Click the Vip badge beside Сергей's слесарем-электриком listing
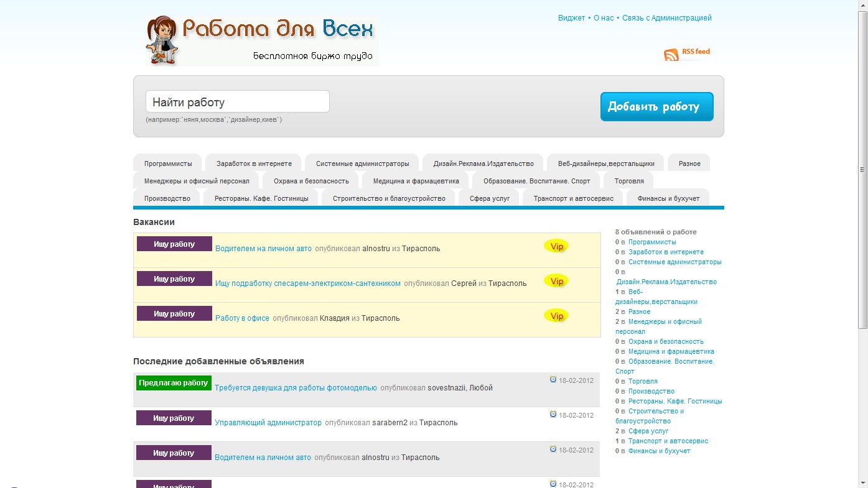 (x=556, y=281)
